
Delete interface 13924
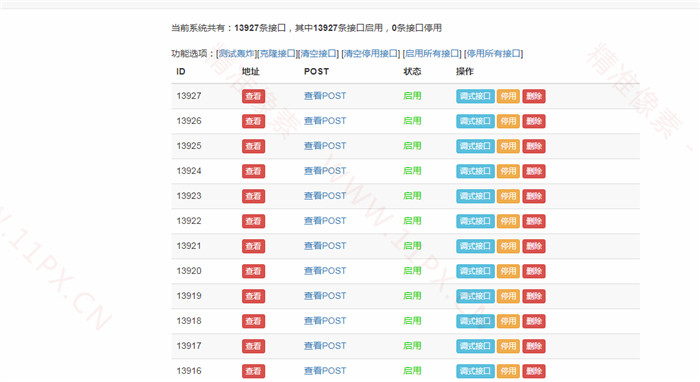click(534, 171)
